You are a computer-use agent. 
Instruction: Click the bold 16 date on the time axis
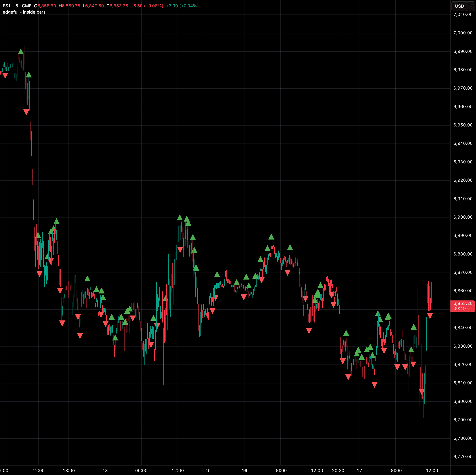click(244, 471)
